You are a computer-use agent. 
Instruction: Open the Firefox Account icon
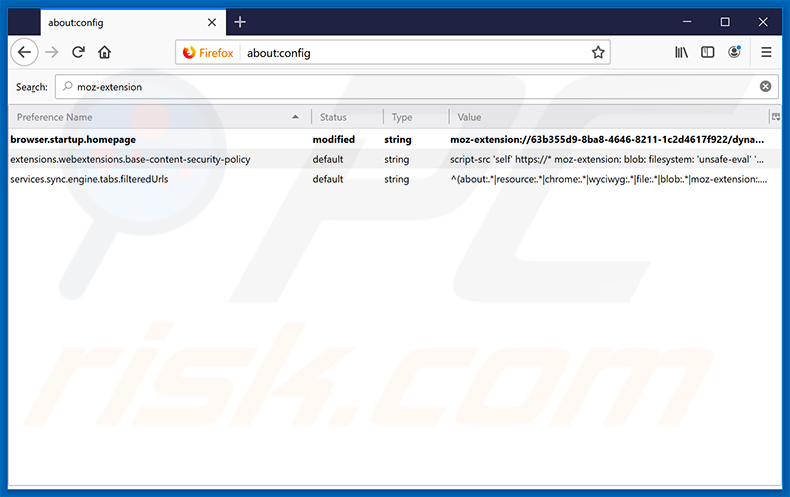coord(734,51)
